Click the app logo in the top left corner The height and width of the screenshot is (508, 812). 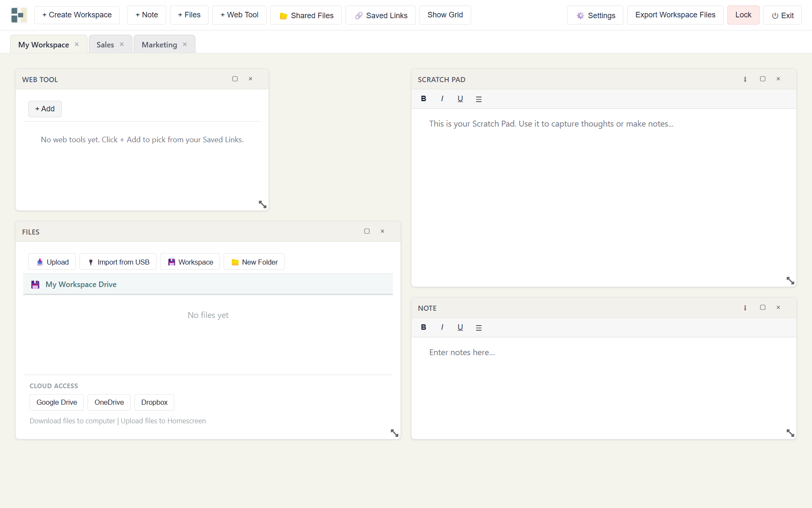(x=18, y=15)
